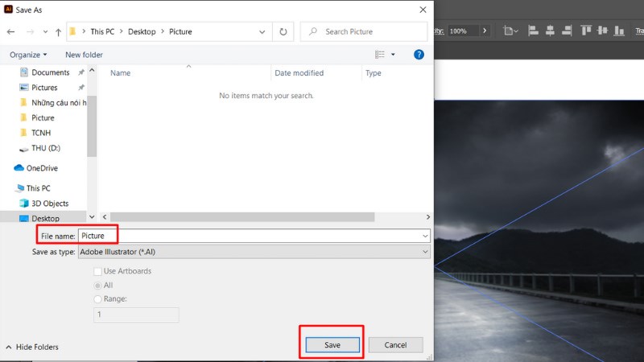
Task: Select the All radio button
Action: [98, 285]
